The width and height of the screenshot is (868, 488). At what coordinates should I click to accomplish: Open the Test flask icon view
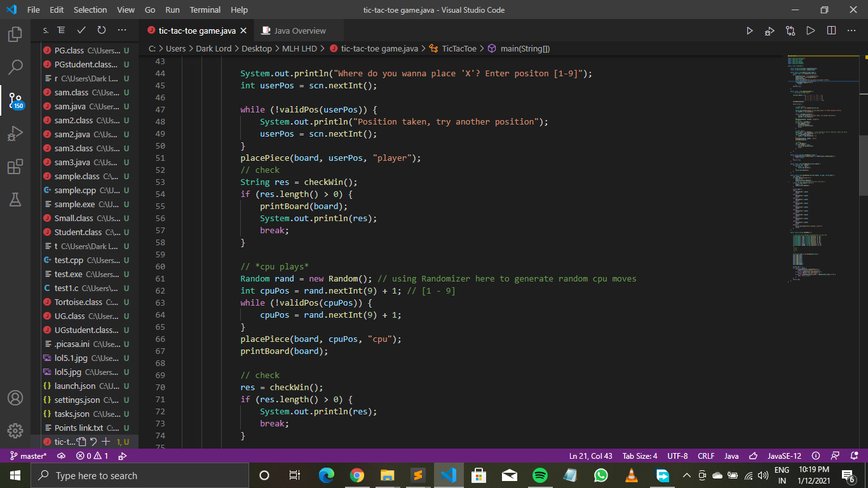click(x=15, y=200)
